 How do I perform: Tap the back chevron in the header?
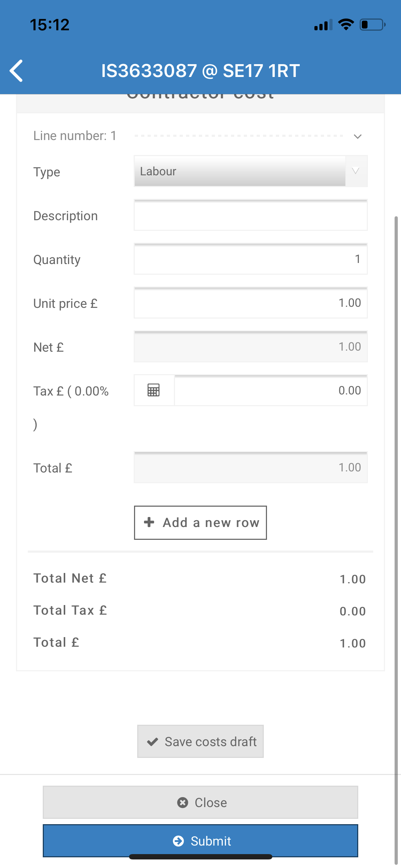tap(16, 70)
